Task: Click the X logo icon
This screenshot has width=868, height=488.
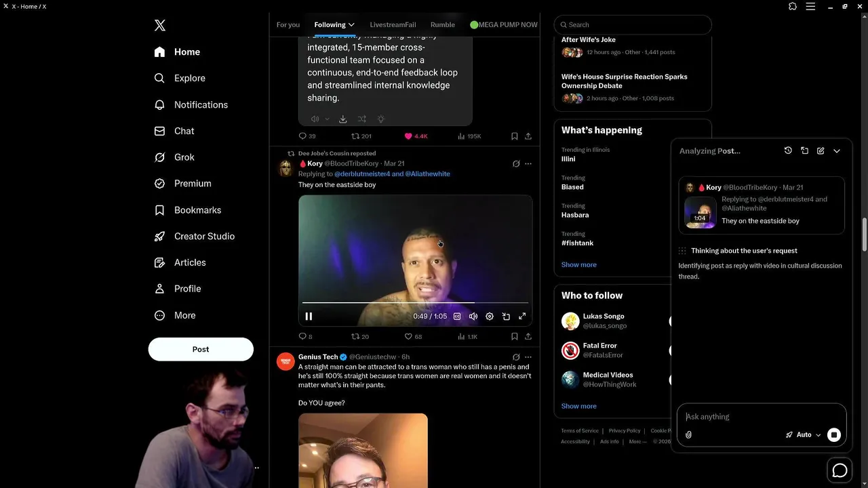Action: click(160, 25)
